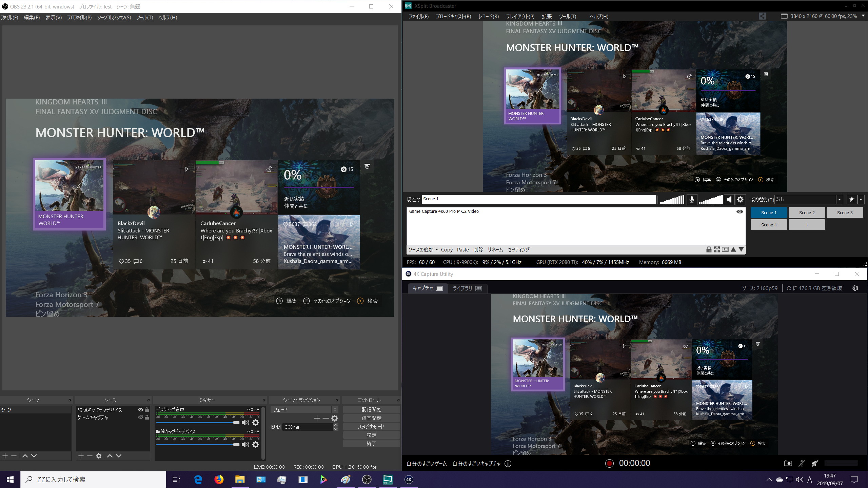Pop out OBS ソース dock panel

point(148,400)
